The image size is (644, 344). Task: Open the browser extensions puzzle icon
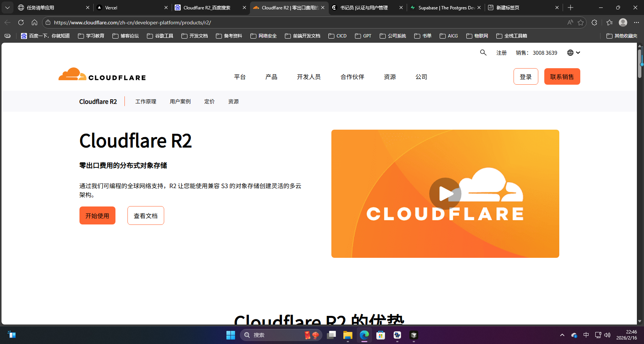pos(594,22)
